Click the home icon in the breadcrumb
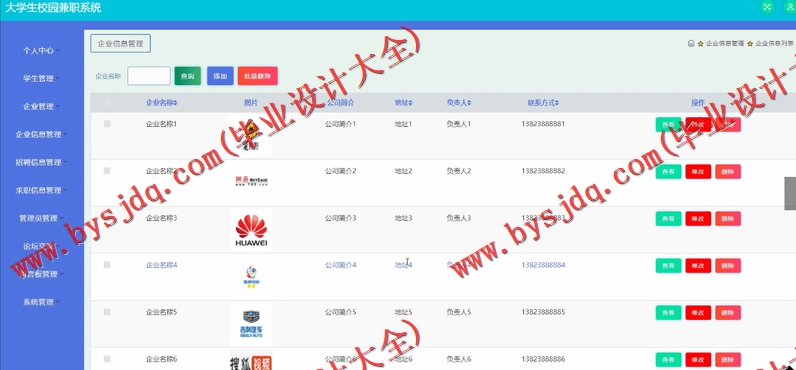 point(691,44)
